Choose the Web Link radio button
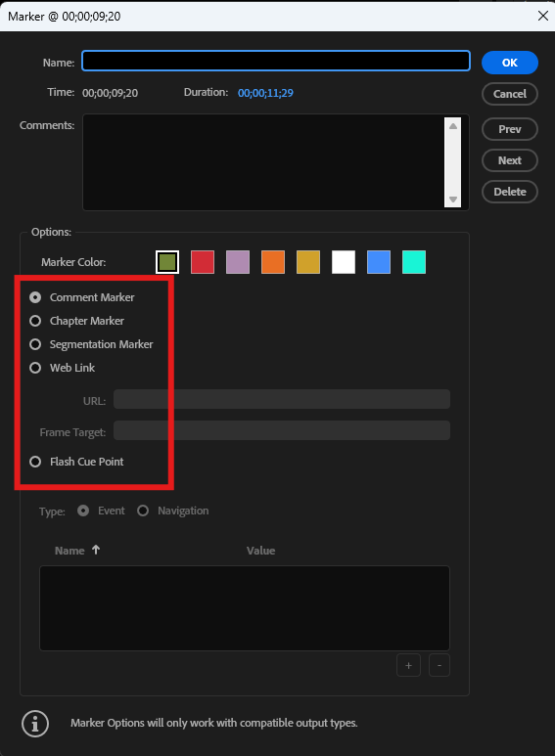Image resolution: width=555 pixels, height=756 pixels. coord(35,368)
